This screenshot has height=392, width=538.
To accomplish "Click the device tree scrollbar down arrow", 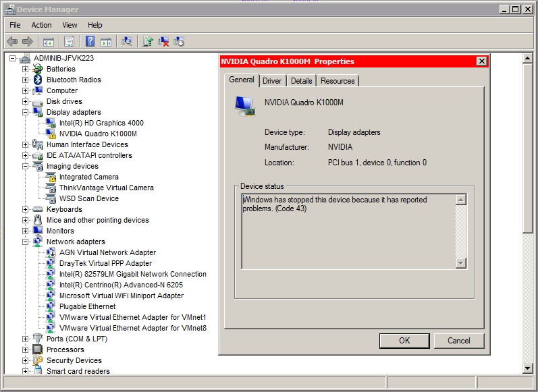I will [527, 368].
